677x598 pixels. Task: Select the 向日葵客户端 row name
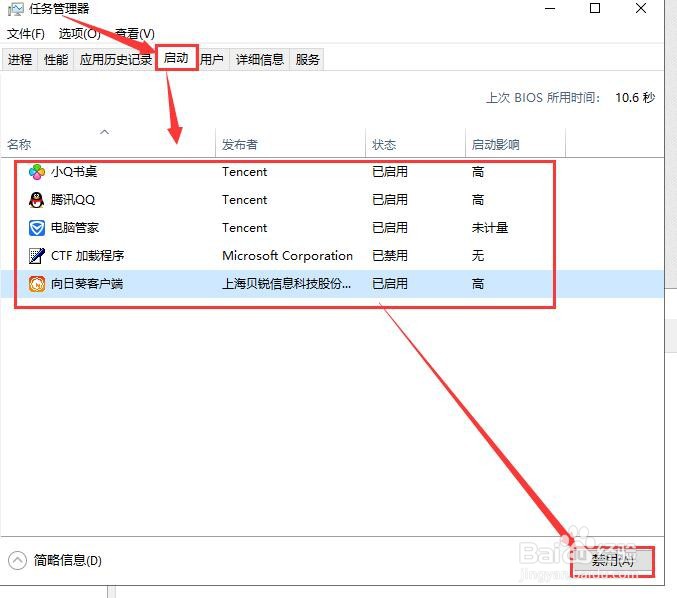pos(87,284)
